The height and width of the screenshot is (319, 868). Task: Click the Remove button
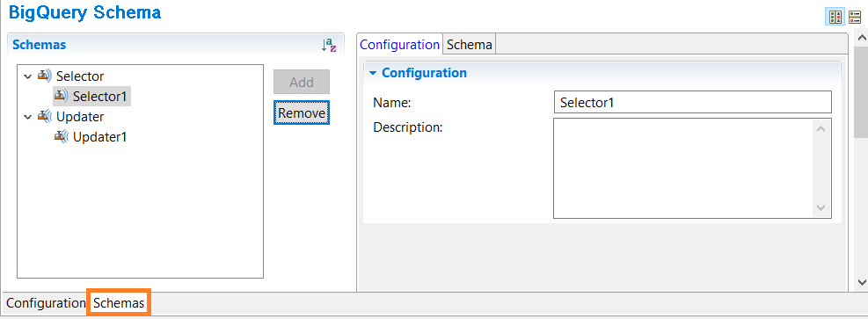click(302, 112)
